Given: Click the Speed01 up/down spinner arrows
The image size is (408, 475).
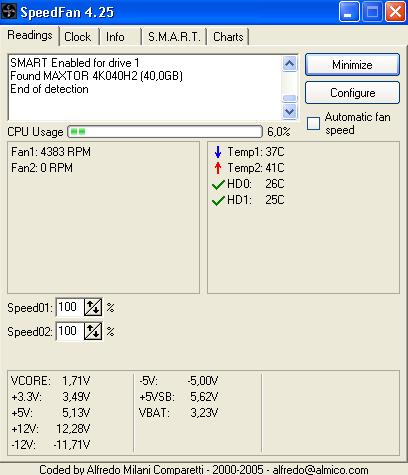Looking at the screenshot, I should 93,307.
